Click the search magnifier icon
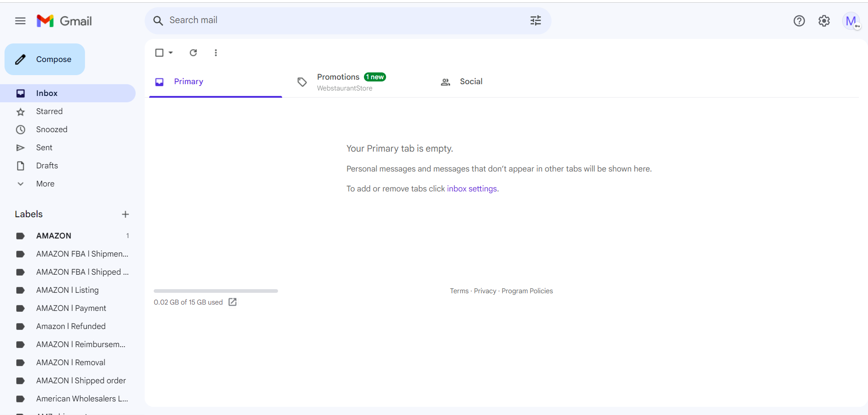 tap(158, 20)
